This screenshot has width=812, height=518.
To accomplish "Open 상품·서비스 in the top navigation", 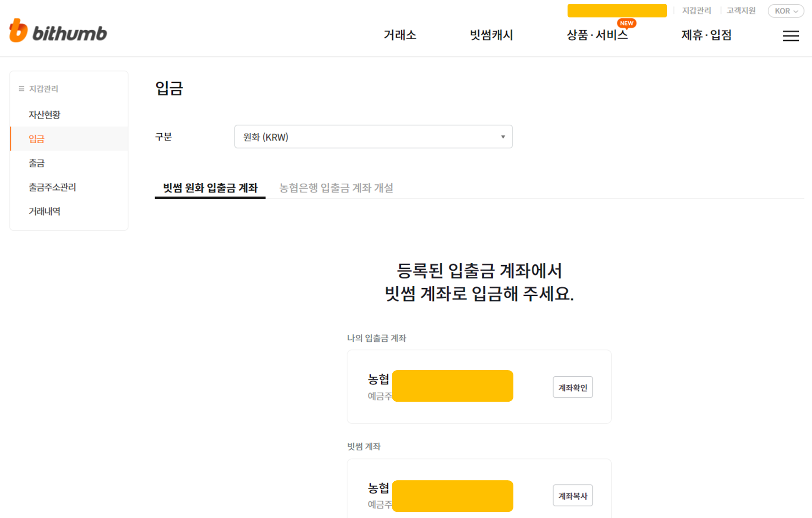I will 597,35.
